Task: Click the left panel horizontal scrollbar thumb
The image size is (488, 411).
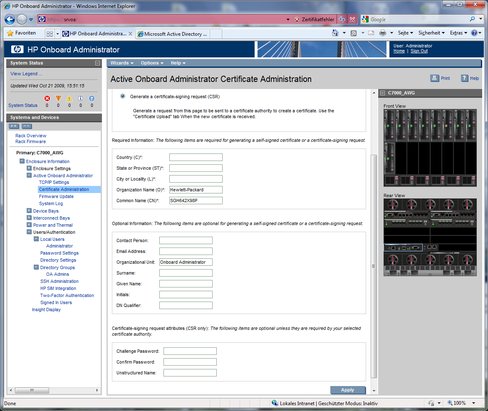Action: point(32,390)
